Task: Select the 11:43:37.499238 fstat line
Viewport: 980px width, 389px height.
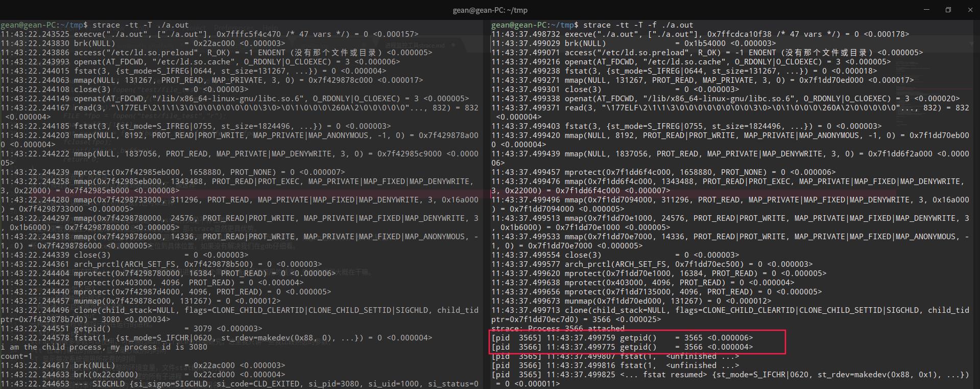Action: pyautogui.click(x=684, y=71)
